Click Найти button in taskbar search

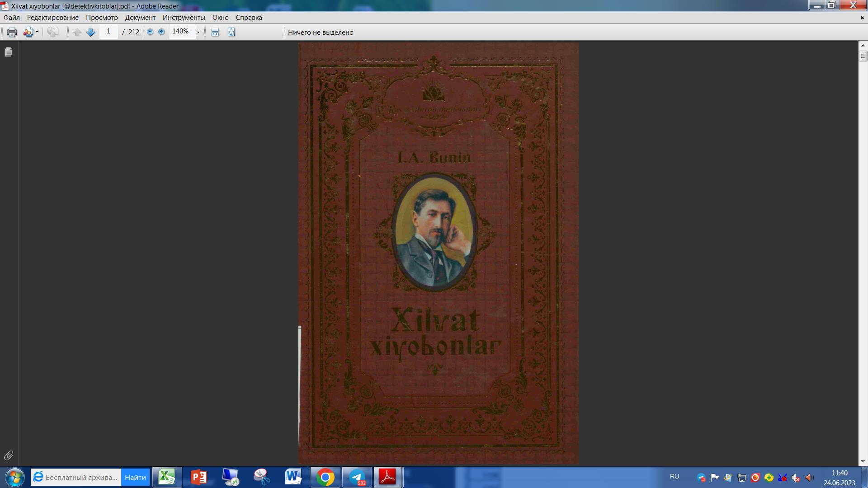(x=135, y=477)
